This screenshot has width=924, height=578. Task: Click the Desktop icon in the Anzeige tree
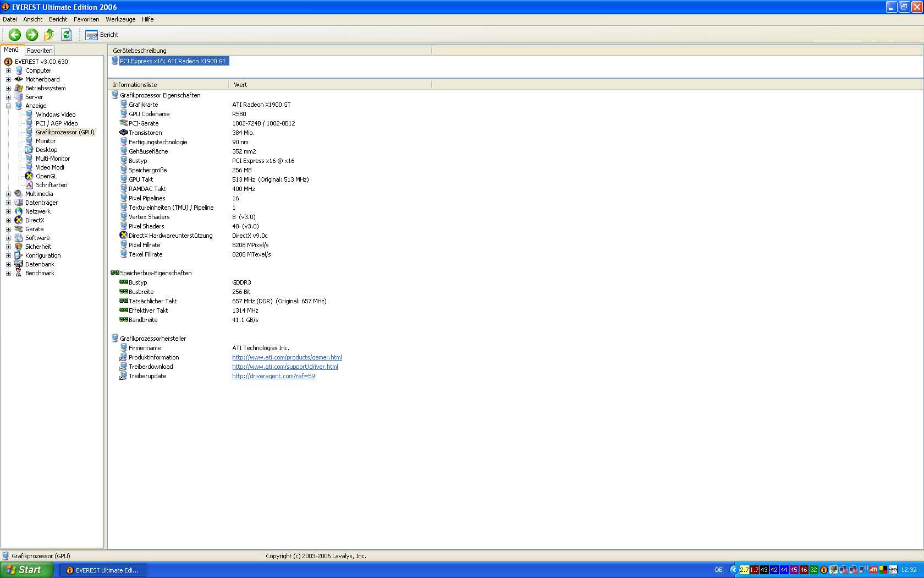[x=29, y=150]
